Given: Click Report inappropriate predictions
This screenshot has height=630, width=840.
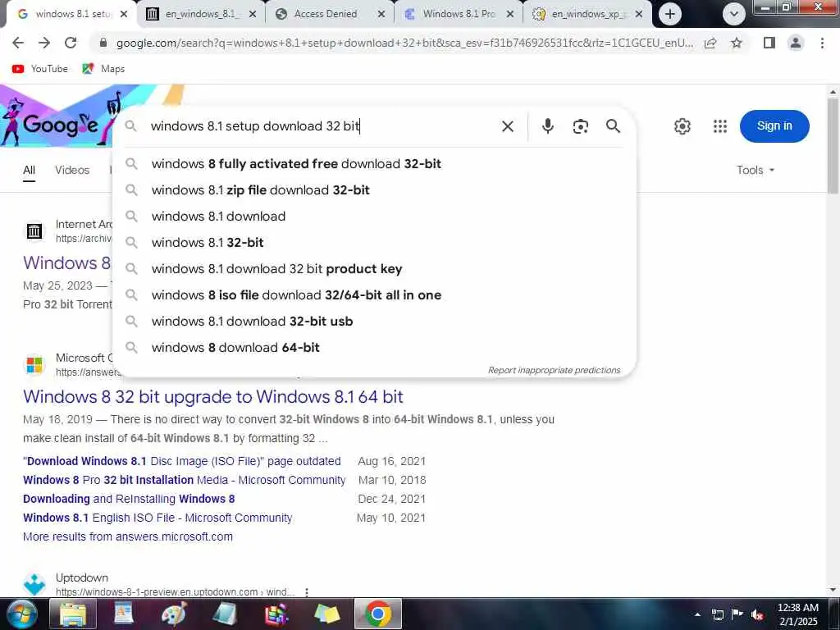Looking at the screenshot, I should (554, 370).
